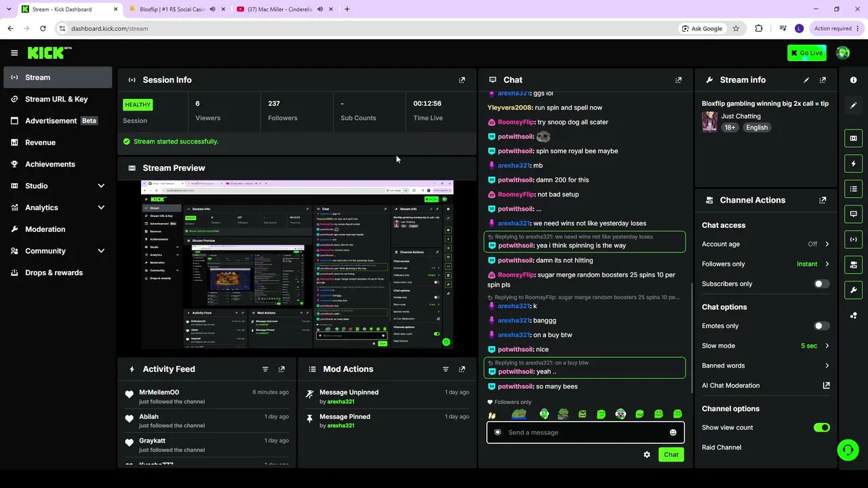The width and height of the screenshot is (868, 488).
Task: Open the Mod Actions filter icon
Action: 446,369
